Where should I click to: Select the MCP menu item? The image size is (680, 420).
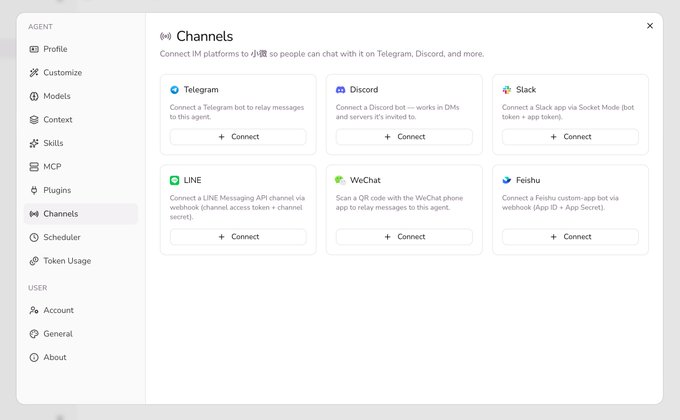click(x=81, y=167)
